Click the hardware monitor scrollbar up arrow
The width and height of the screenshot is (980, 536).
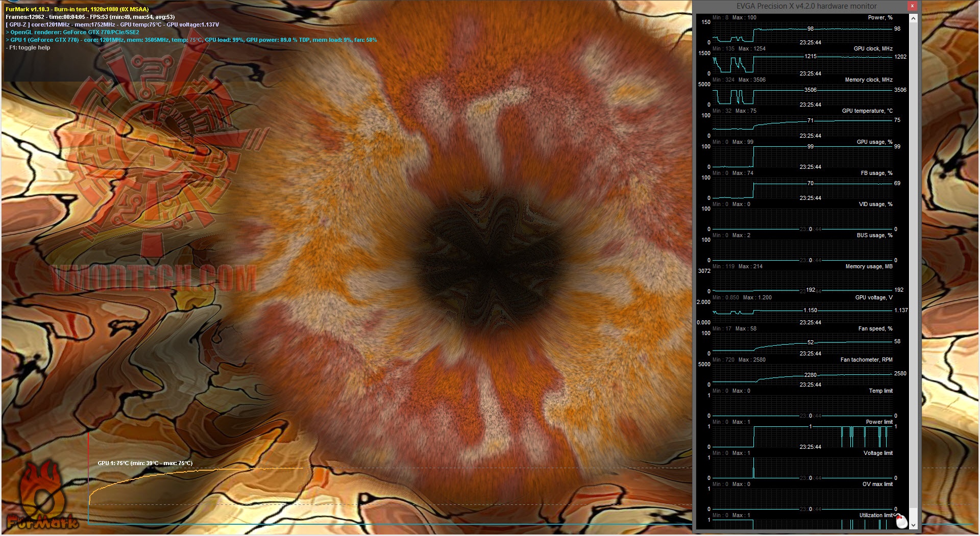[913, 18]
